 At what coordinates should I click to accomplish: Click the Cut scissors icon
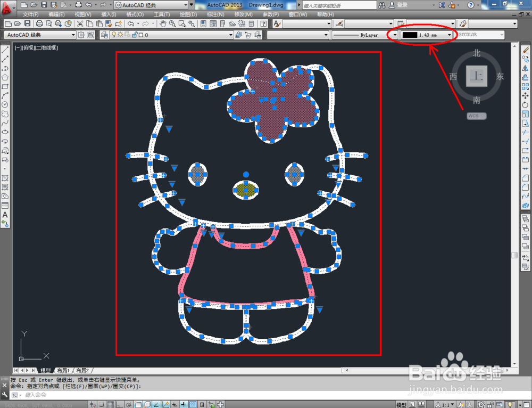point(80,23)
